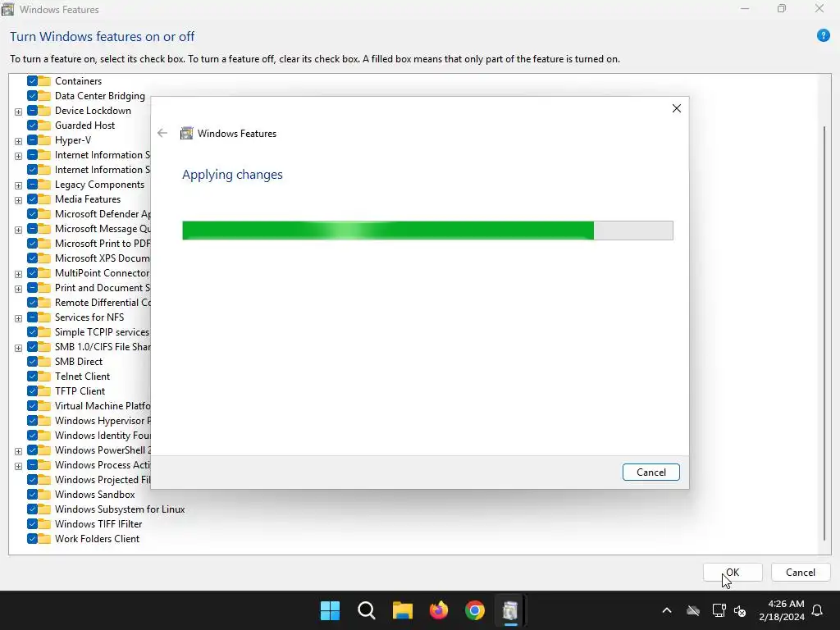Expand the Windows PowerShell node

pos(18,451)
